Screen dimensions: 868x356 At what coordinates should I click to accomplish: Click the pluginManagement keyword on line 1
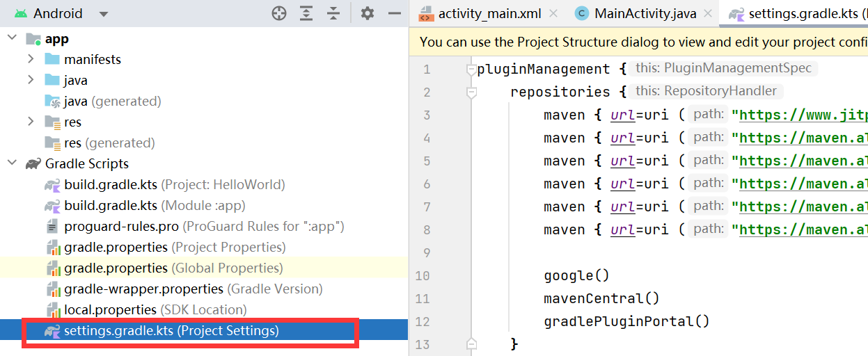[543, 69]
